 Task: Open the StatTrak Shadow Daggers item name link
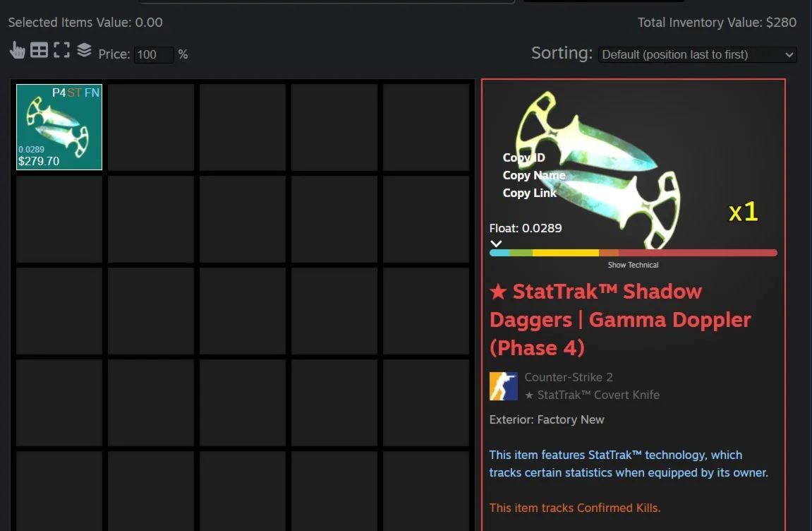coord(620,319)
